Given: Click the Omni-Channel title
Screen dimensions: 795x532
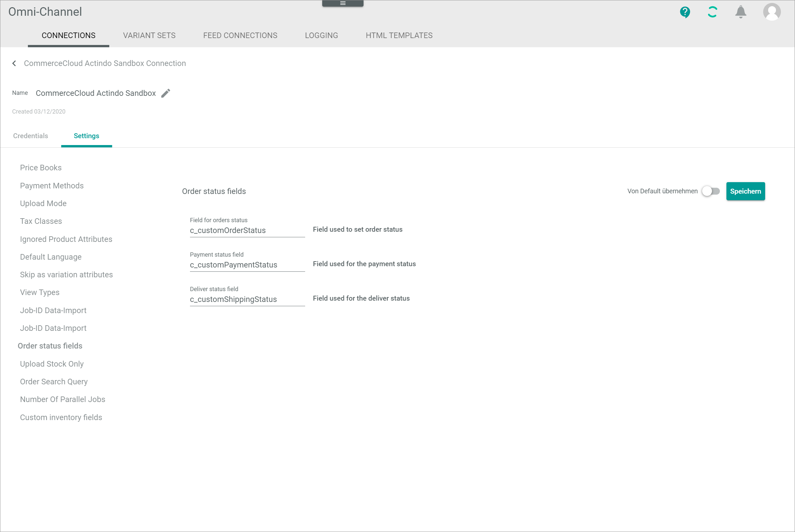Looking at the screenshot, I should point(45,12).
